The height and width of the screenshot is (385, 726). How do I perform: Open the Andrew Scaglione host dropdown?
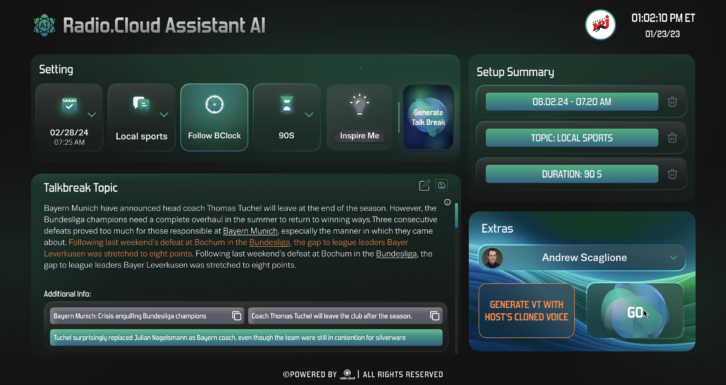[582, 258]
